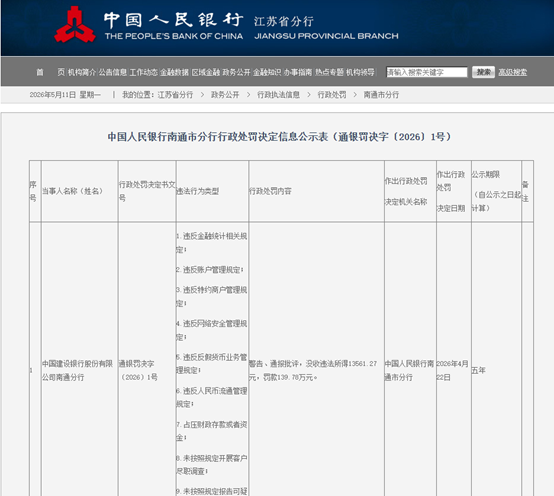Click the 行政处罚决定书文号 column header
This screenshot has width=554, height=496.
click(147, 191)
